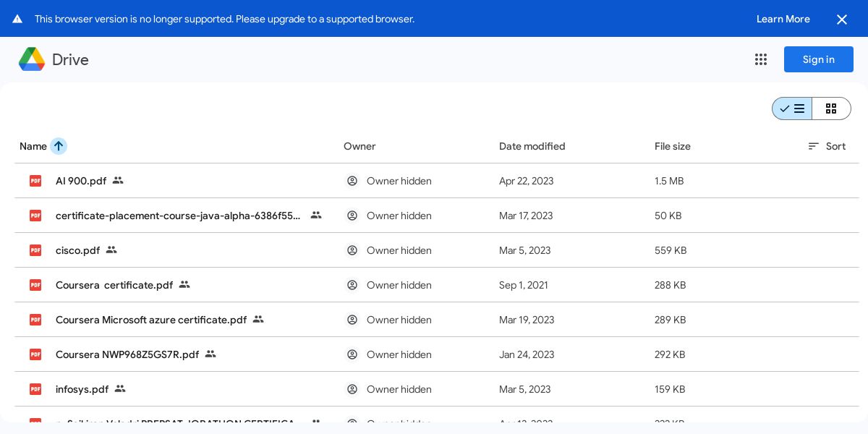Click the Owner column header

(x=359, y=146)
